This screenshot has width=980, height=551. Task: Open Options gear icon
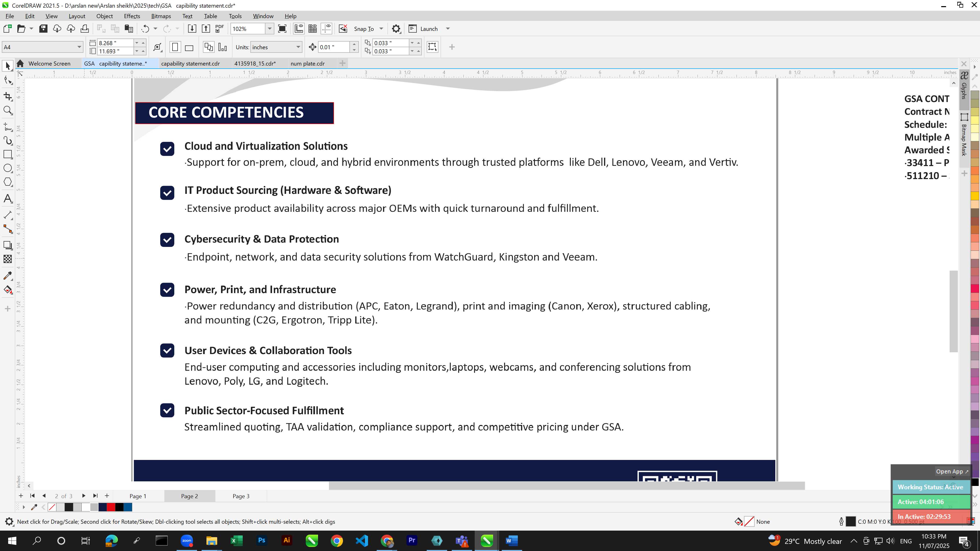pyautogui.click(x=396, y=29)
